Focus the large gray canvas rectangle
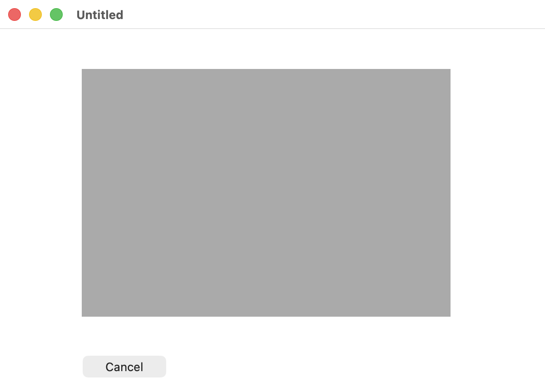 [x=266, y=193]
